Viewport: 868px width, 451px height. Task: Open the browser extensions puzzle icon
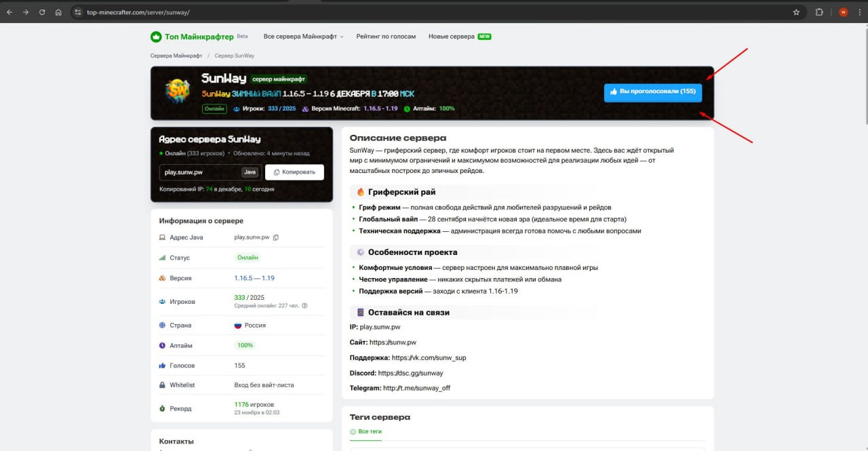(819, 12)
